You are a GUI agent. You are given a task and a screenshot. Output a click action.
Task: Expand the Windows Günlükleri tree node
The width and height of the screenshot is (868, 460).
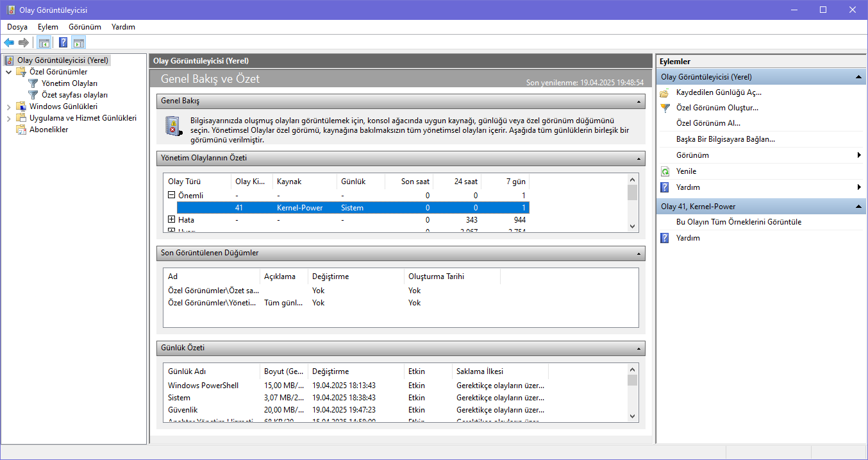[8, 106]
